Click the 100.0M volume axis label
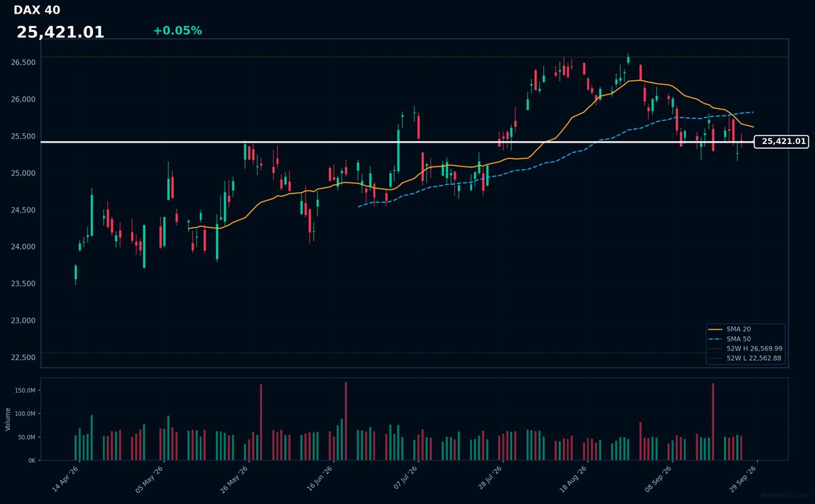The width and height of the screenshot is (815, 504). point(25,414)
